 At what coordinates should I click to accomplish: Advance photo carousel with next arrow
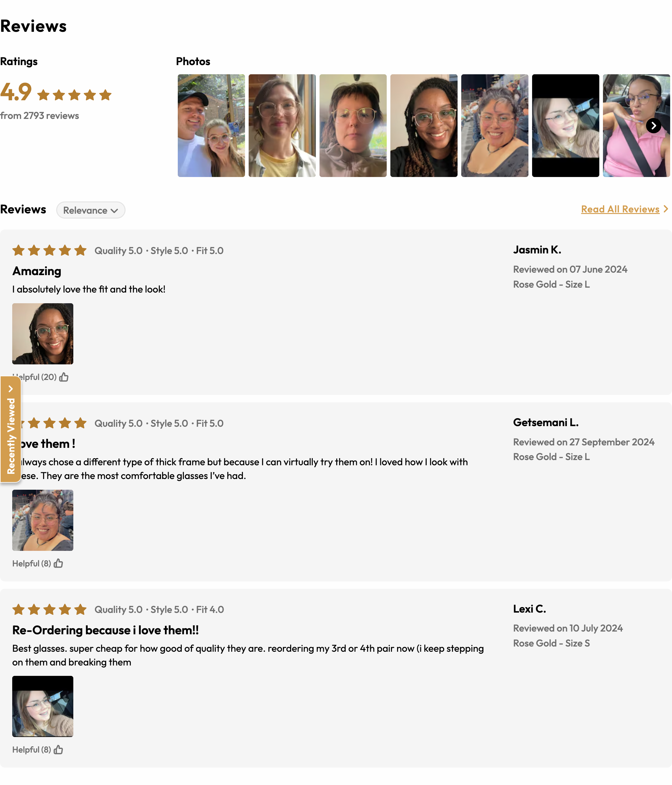pos(653,125)
